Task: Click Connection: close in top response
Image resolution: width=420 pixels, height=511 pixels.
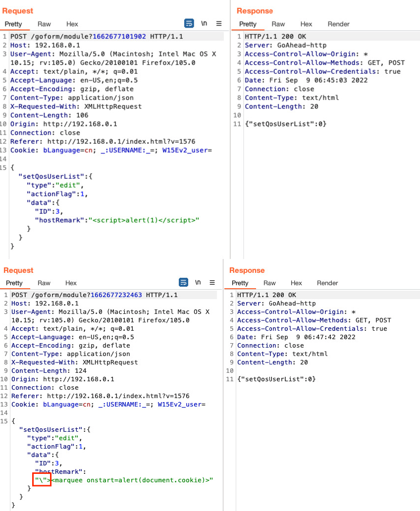Action: pyautogui.click(x=279, y=89)
